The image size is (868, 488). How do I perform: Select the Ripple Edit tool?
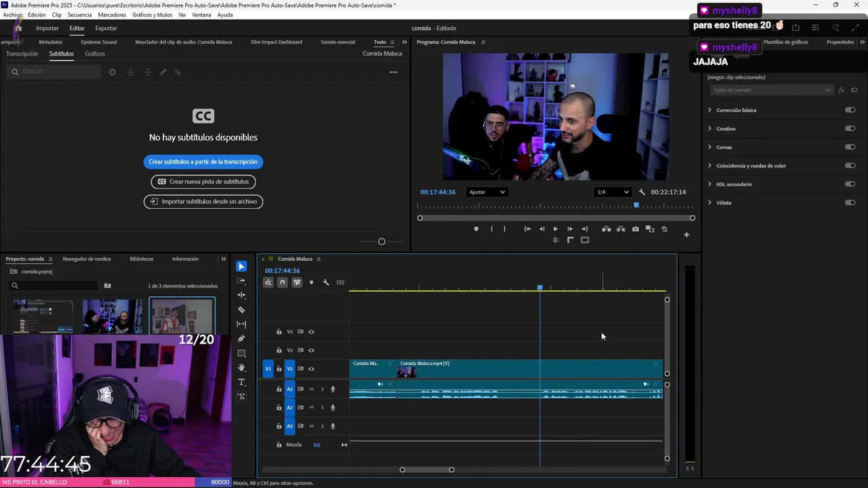tap(241, 296)
